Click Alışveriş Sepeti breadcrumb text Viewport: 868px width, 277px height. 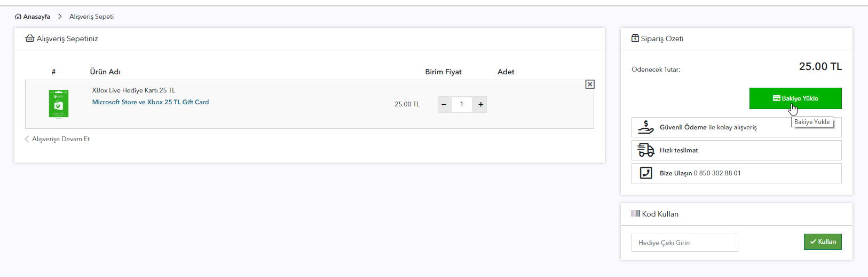(x=91, y=17)
